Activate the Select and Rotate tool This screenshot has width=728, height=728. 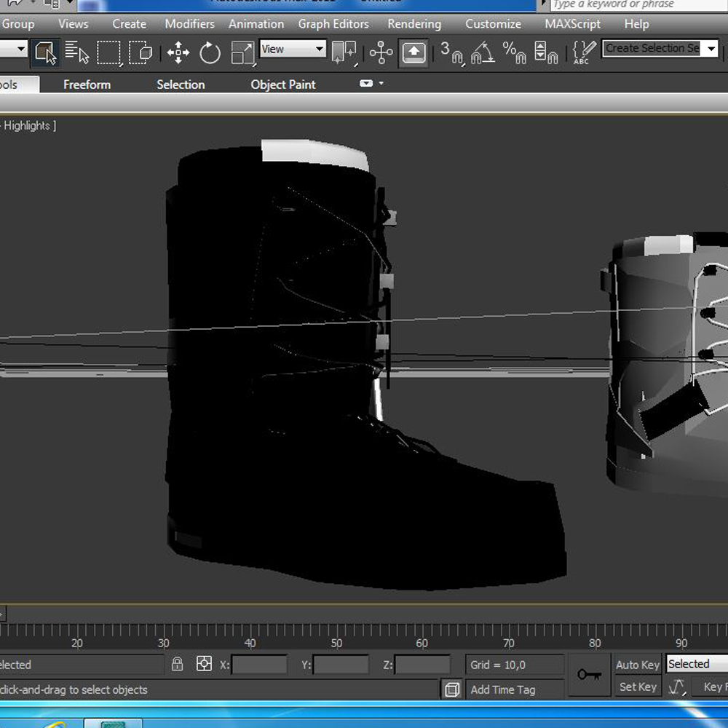click(210, 52)
